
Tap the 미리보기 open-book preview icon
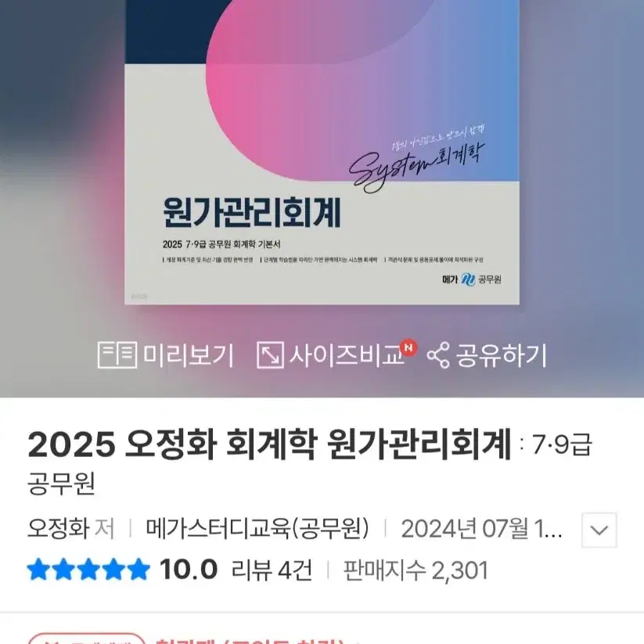point(117,354)
